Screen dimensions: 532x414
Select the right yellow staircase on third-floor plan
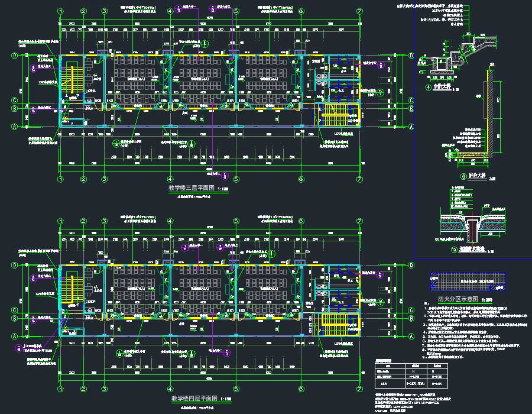(x=336, y=115)
